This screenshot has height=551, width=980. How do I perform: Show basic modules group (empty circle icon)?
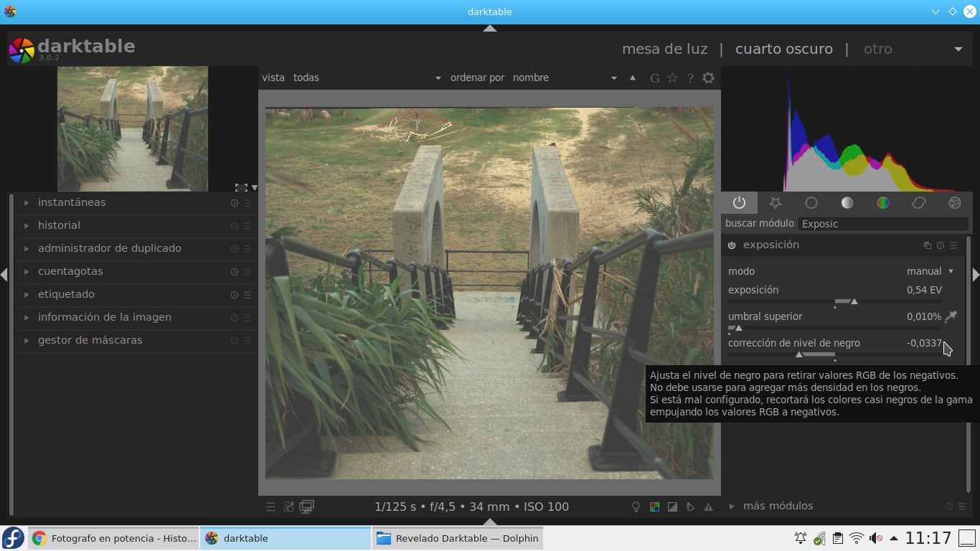811,203
